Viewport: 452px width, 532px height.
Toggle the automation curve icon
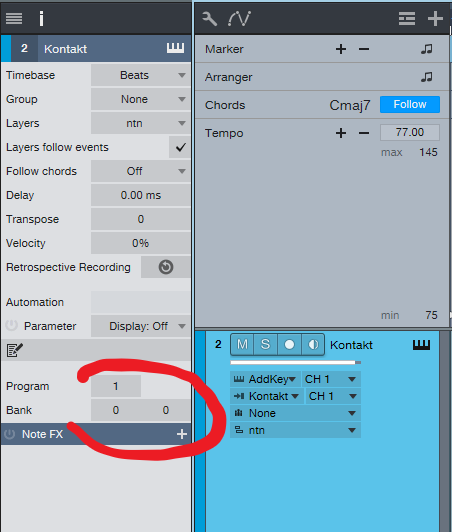coord(240,19)
